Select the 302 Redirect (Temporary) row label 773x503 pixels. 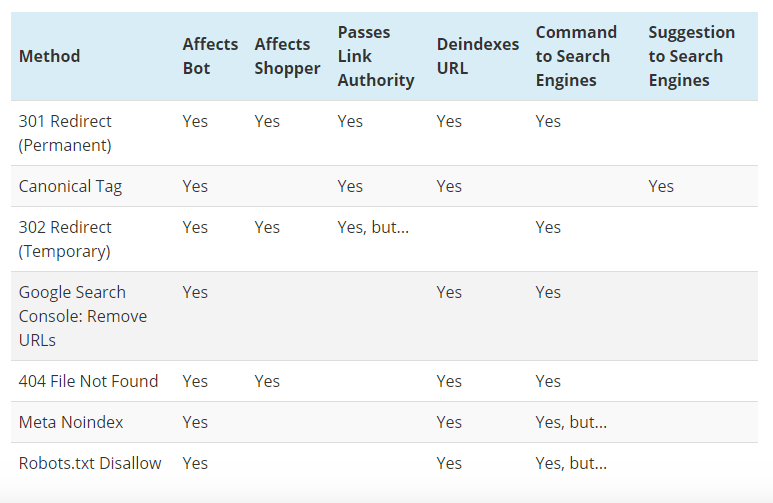[x=65, y=239]
